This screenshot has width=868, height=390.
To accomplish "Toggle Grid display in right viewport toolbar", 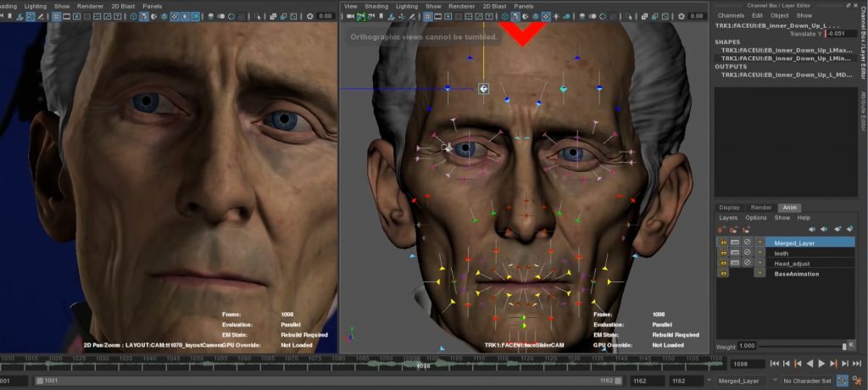I will click(x=427, y=16).
